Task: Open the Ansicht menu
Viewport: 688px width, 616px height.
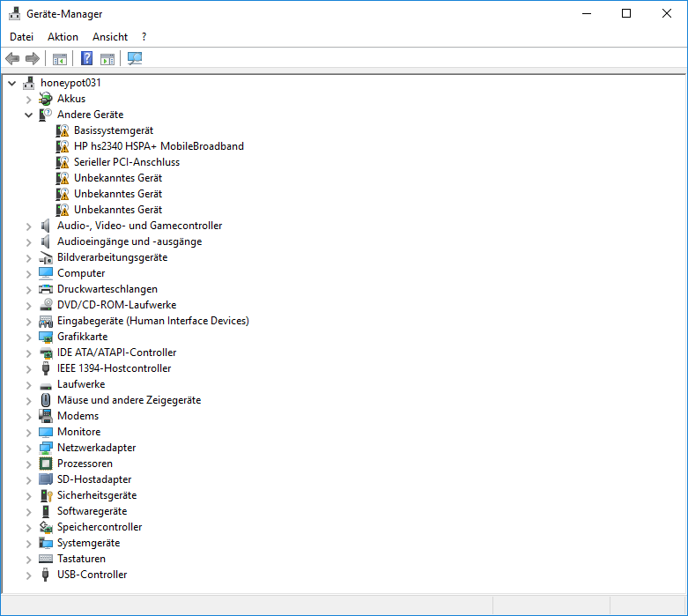Action: [110, 37]
